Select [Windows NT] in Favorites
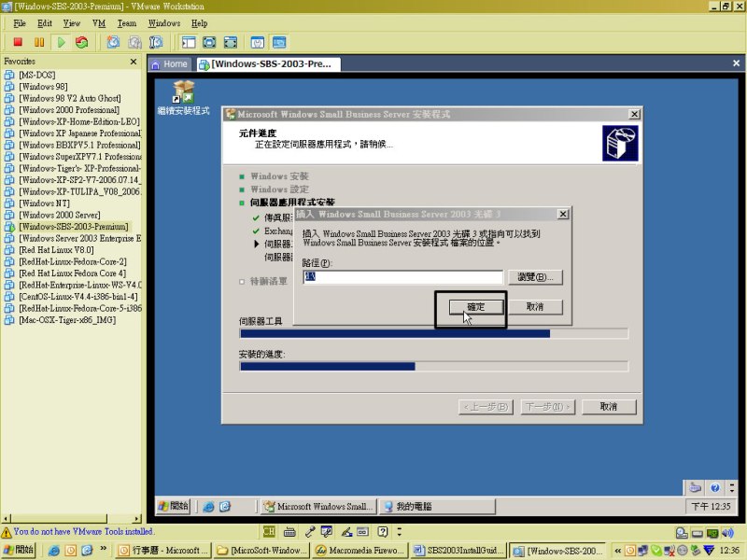 click(x=44, y=203)
